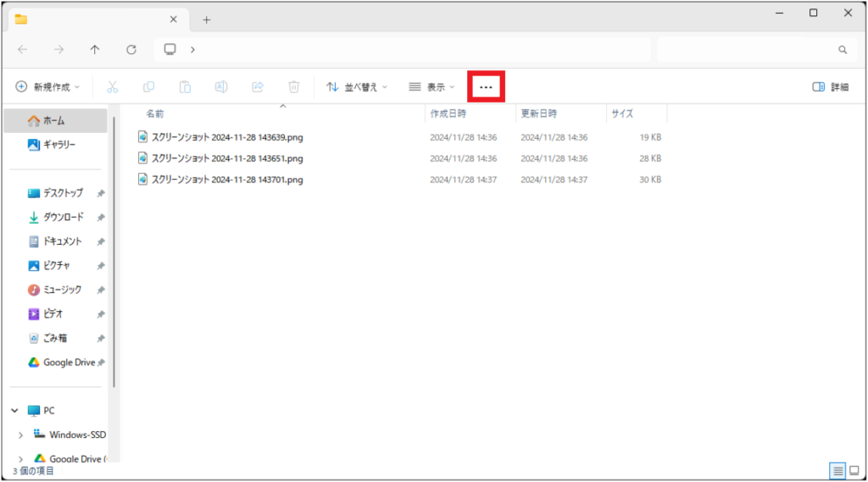Click the Delete trash can icon
The width and height of the screenshot is (868, 482).
294,86
